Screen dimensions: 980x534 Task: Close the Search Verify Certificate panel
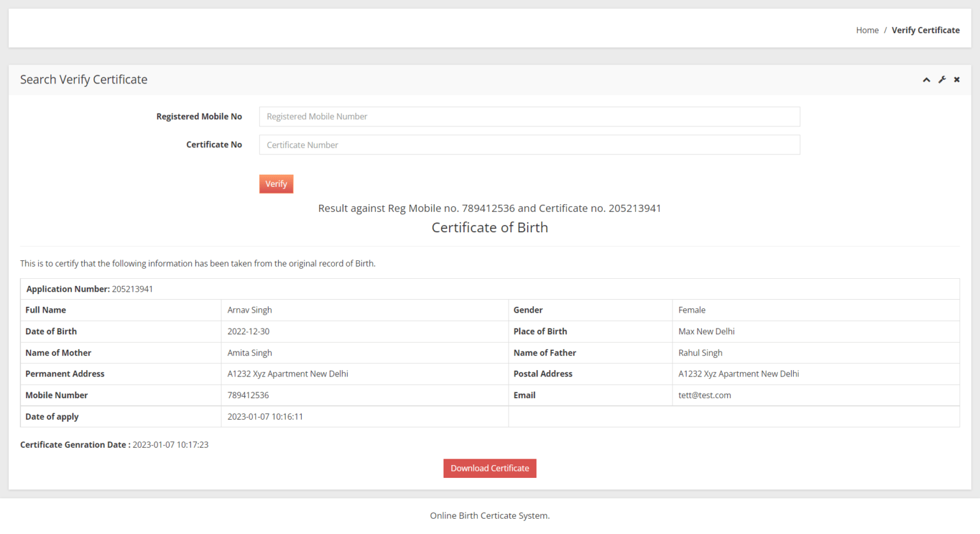pyautogui.click(x=956, y=79)
